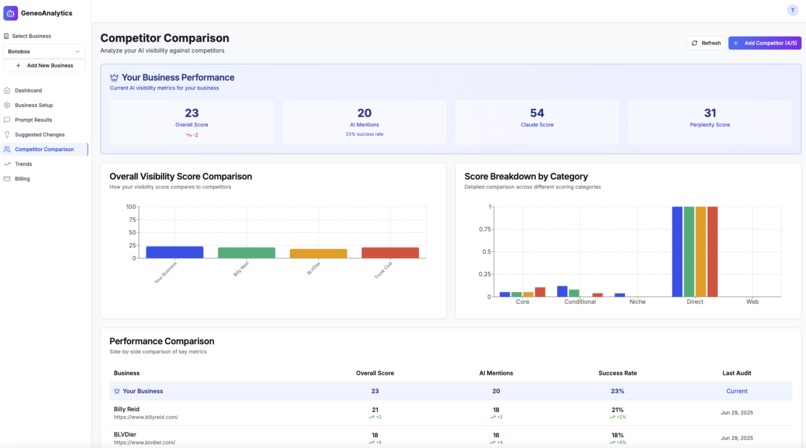Click the Web category axis label
This screenshot has height=448, width=806.
click(752, 302)
